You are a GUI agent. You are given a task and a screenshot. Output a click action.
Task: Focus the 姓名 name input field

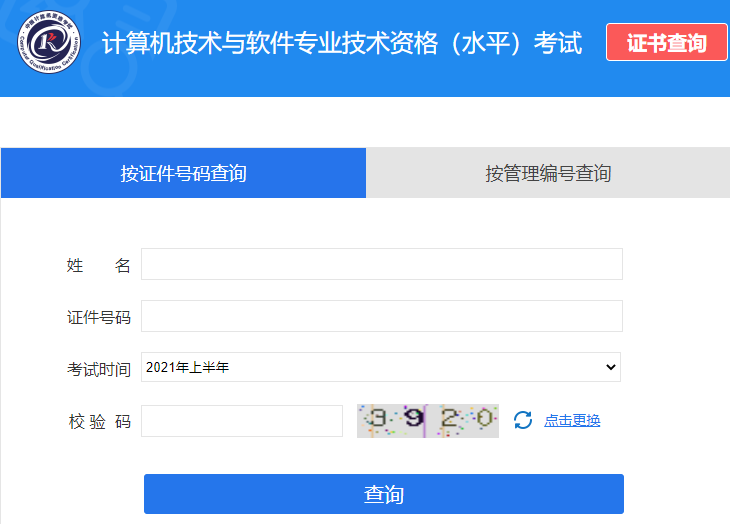[382, 264]
